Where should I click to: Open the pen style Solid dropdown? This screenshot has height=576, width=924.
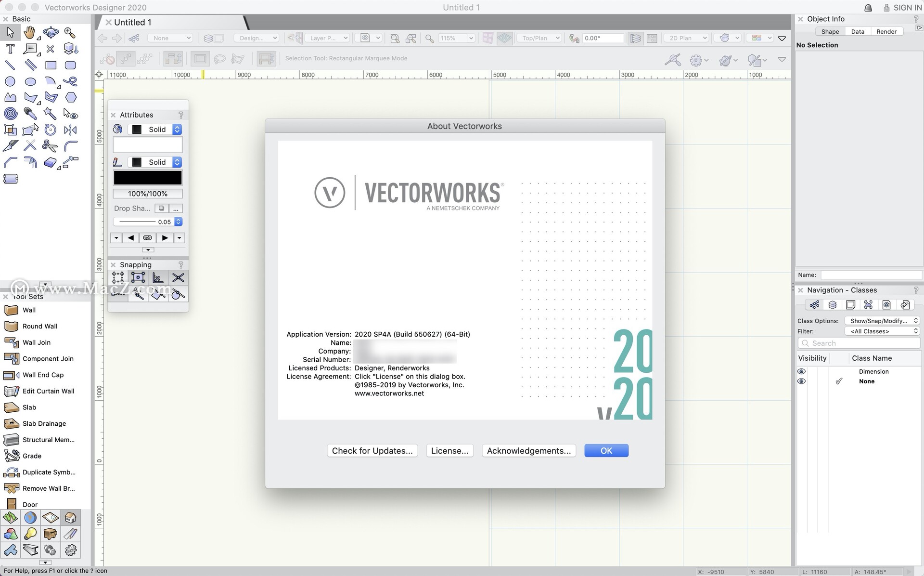tap(154, 162)
